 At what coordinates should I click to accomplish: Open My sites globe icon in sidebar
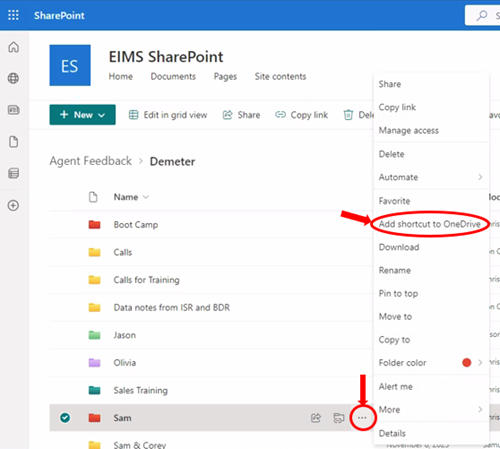coord(13,78)
